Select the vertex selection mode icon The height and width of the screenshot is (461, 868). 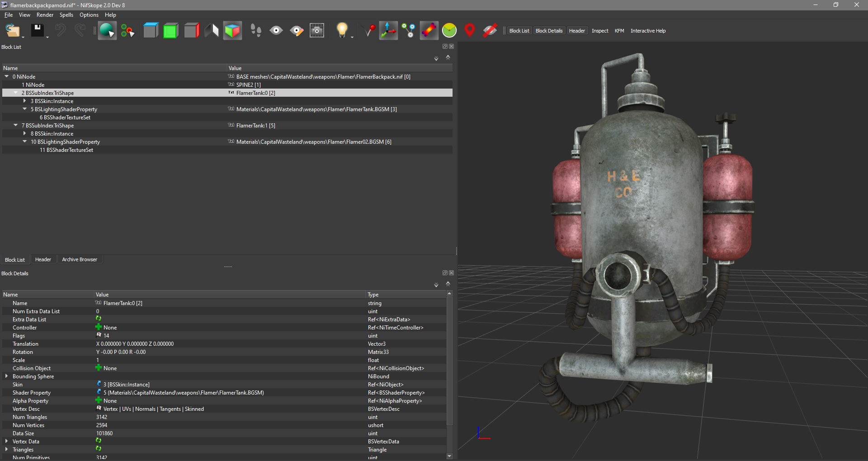(x=127, y=31)
